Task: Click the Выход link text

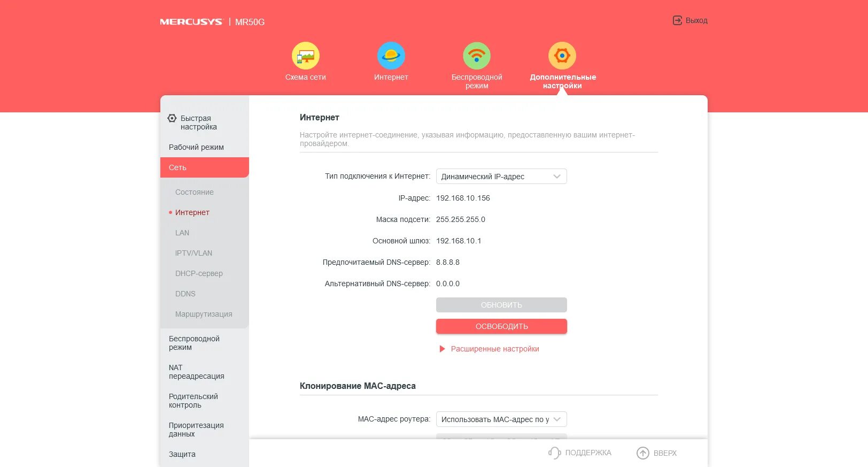Action: point(696,20)
